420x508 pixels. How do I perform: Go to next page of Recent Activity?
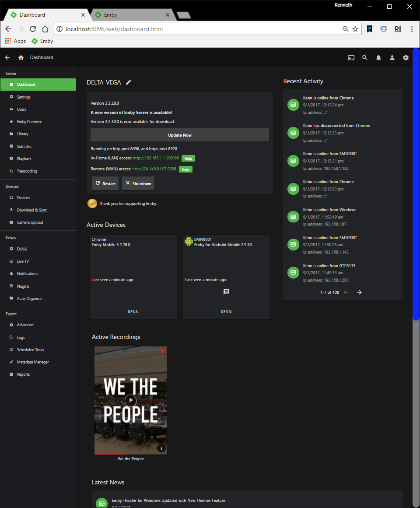coord(359,292)
